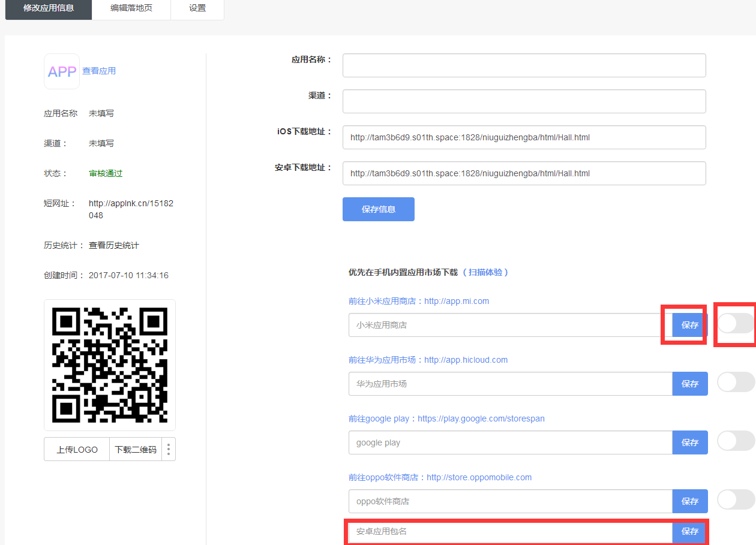Click the 审核通过 status text
756x545 pixels.
(x=106, y=173)
